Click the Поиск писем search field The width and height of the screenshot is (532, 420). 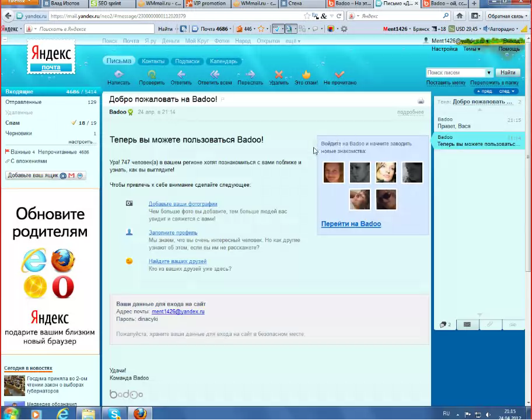456,72
